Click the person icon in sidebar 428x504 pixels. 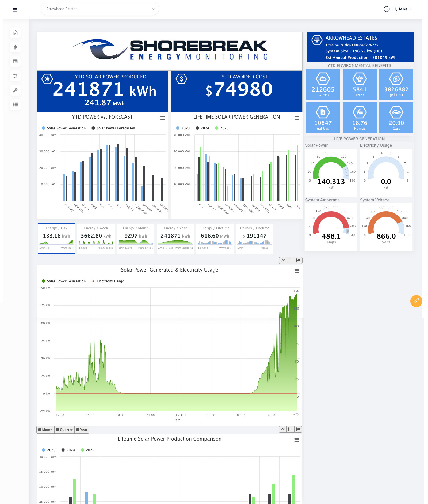15,47
